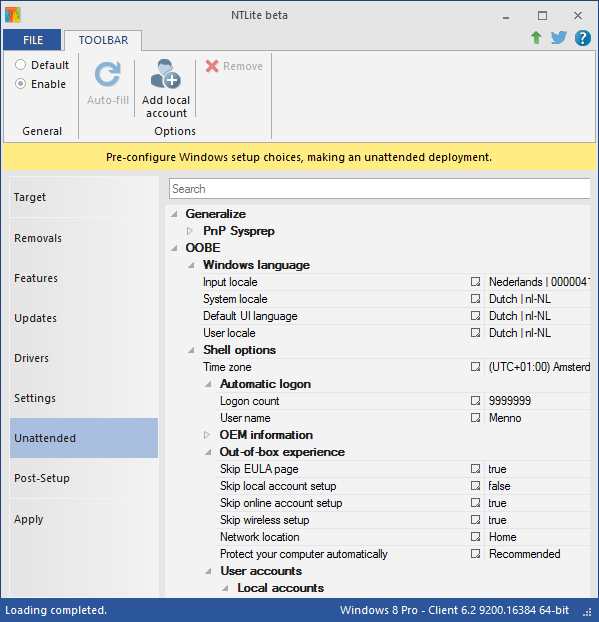599x622 pixels.
Task: Click the NTLite app icon in title bar
Action: click(13, 15)
